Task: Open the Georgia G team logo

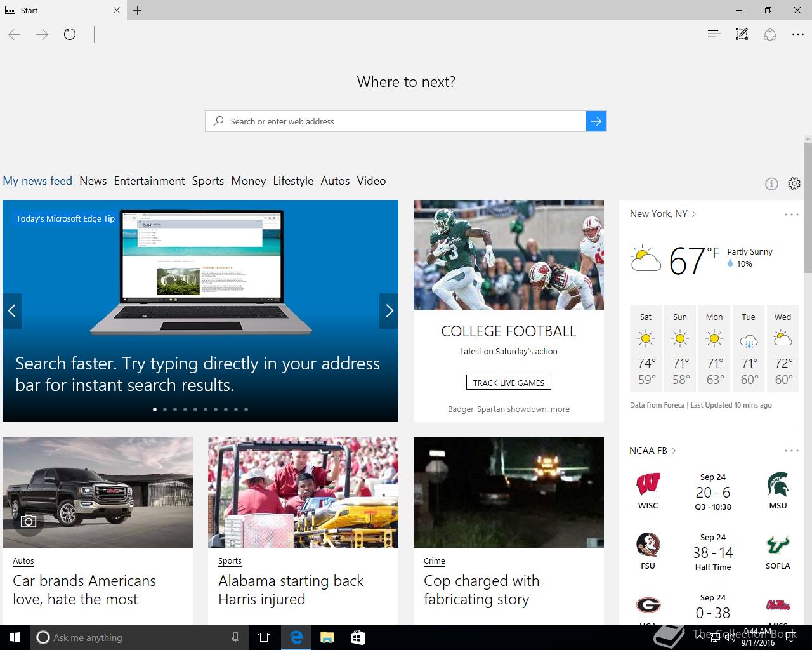Action: point(648,605)
